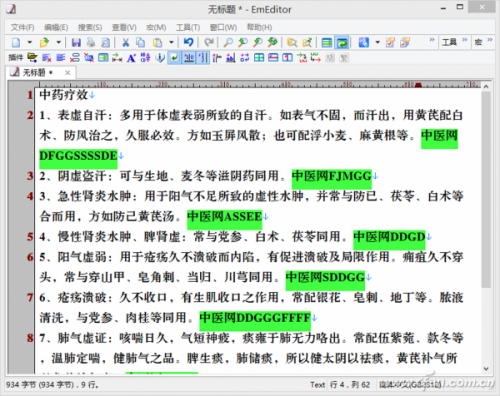Click the blue letter A font plugin icon
Image resolution: width=500 pixels, height=396 pixels.
(131, 58)
